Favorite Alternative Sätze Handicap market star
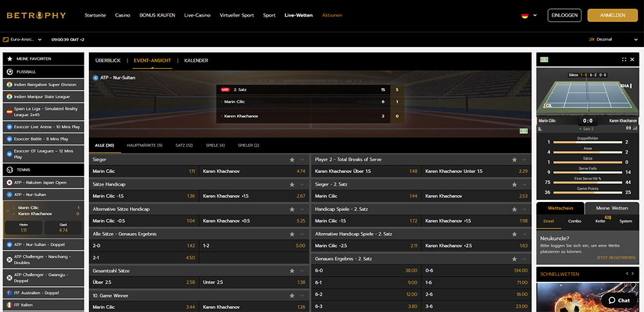 tap(292, 209)
